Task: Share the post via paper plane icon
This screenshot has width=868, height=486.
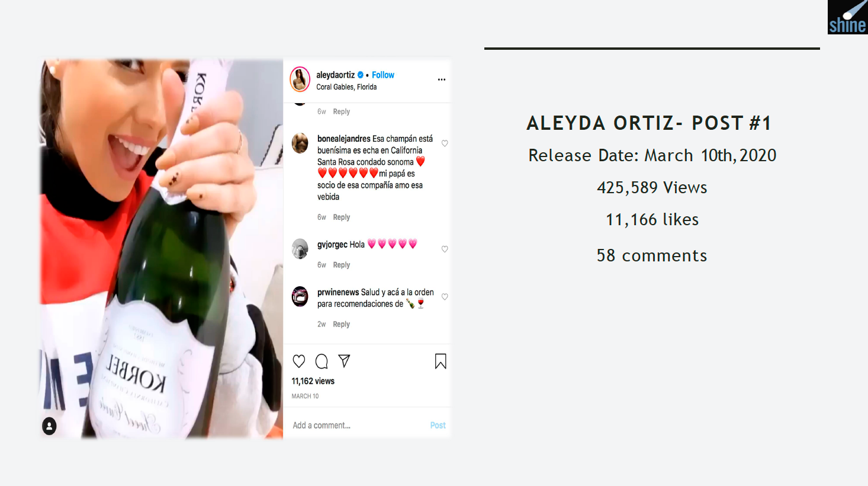Action: click(x=344, y=361)
